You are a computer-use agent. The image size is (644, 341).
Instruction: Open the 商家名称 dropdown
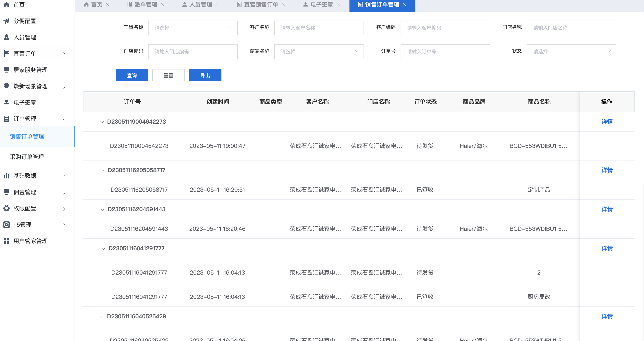click(x=319, y=52)
